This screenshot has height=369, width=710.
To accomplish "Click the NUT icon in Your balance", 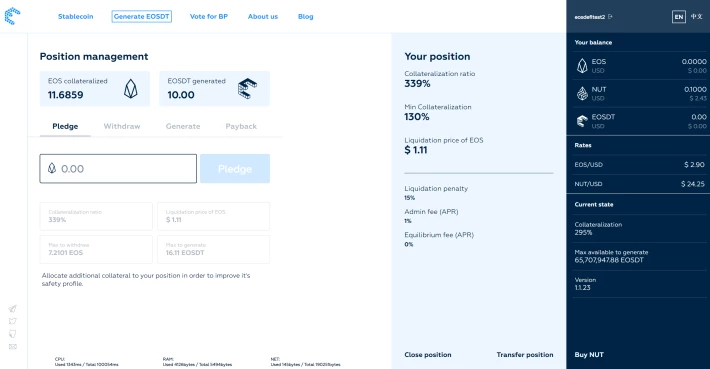I will click(x=582, y=94).
